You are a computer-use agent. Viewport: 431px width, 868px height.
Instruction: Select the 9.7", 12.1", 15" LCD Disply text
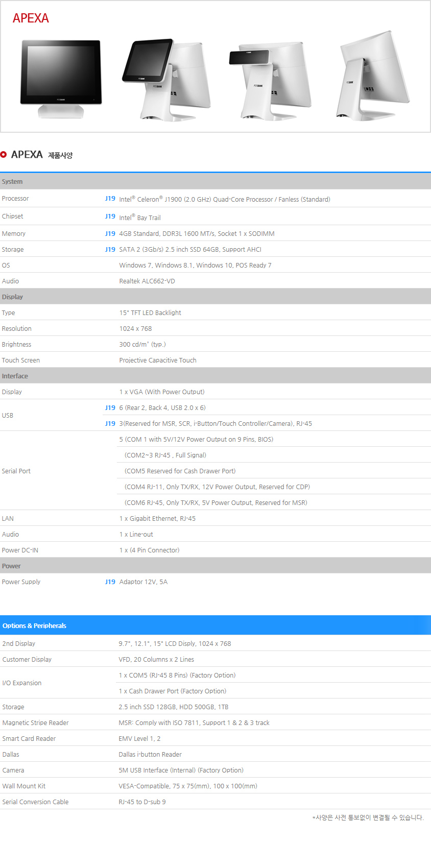point(175,644)
